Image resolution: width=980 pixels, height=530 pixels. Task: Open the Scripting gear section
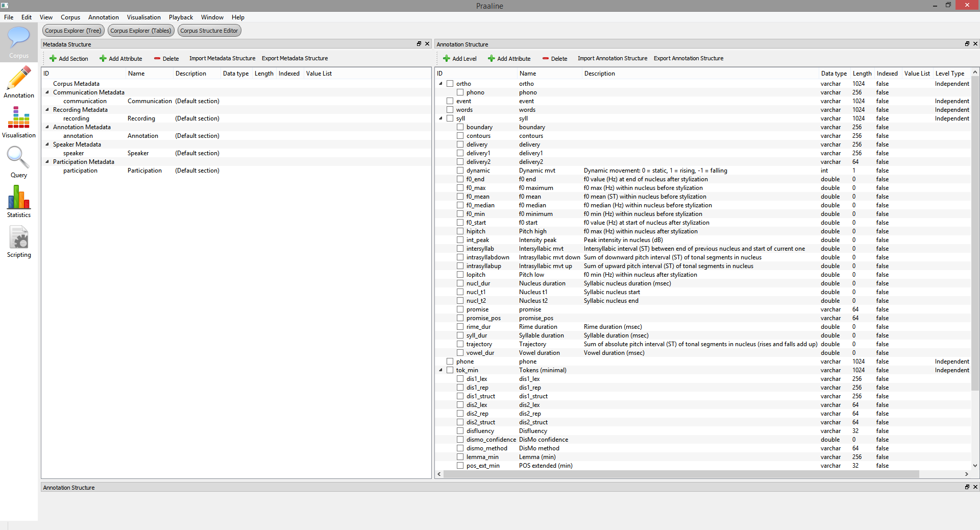(19, 242)
